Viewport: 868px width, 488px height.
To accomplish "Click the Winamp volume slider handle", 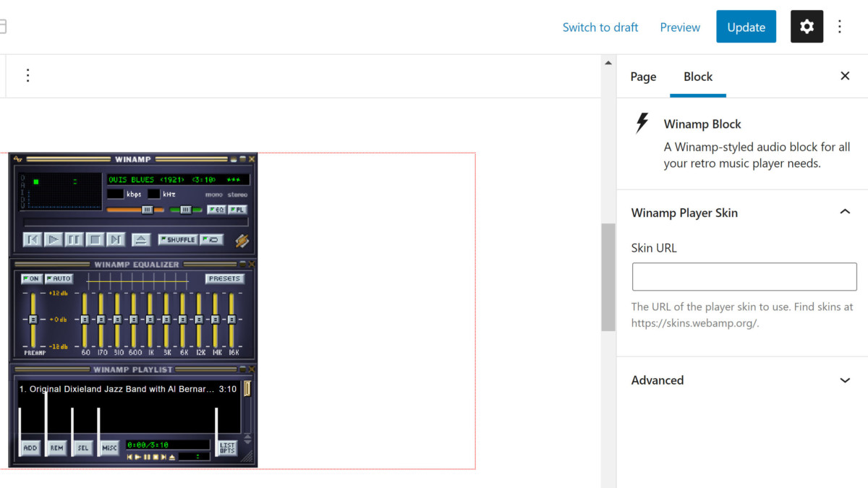I will (x=147, y=210).
